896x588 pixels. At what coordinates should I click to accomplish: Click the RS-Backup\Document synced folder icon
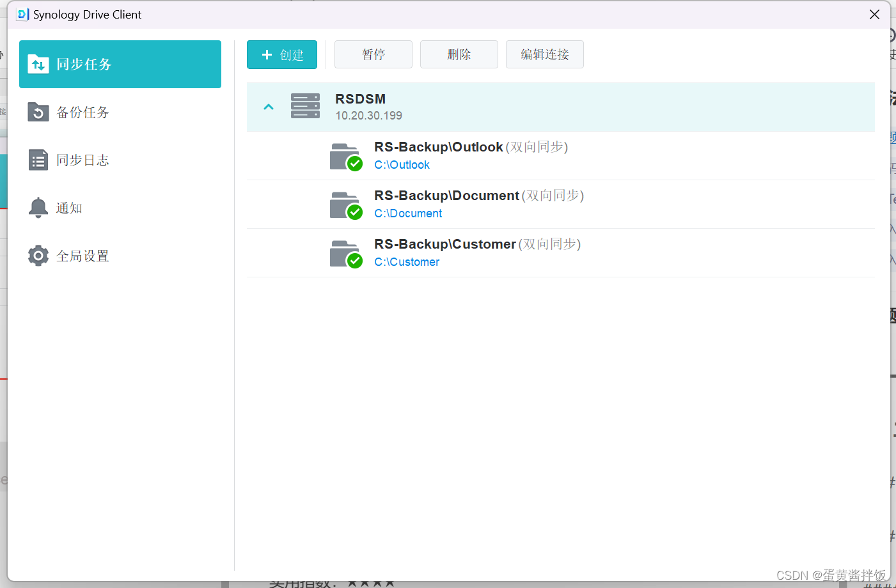(346, 205)
